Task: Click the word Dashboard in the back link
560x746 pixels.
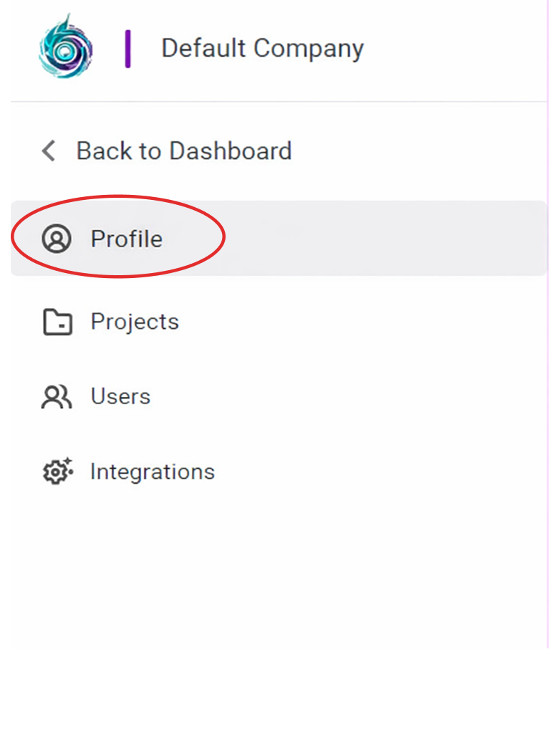Action: [x=230, y=151]
